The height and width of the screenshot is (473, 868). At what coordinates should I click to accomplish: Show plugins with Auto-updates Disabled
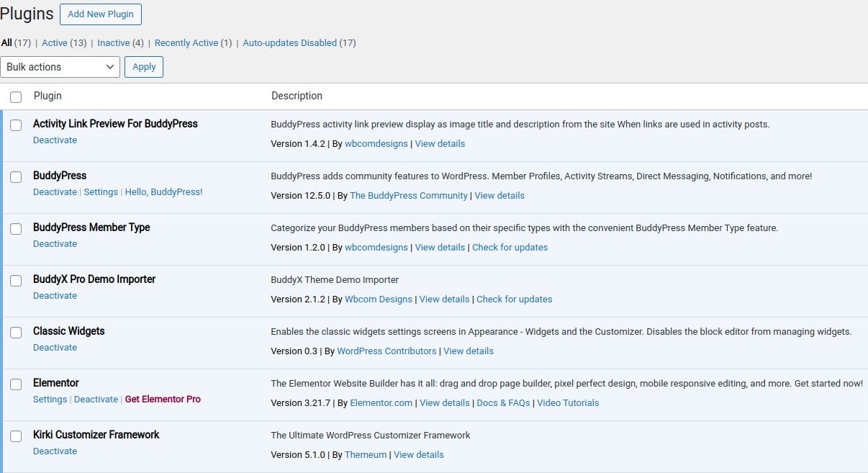click(x=289, y=42)
